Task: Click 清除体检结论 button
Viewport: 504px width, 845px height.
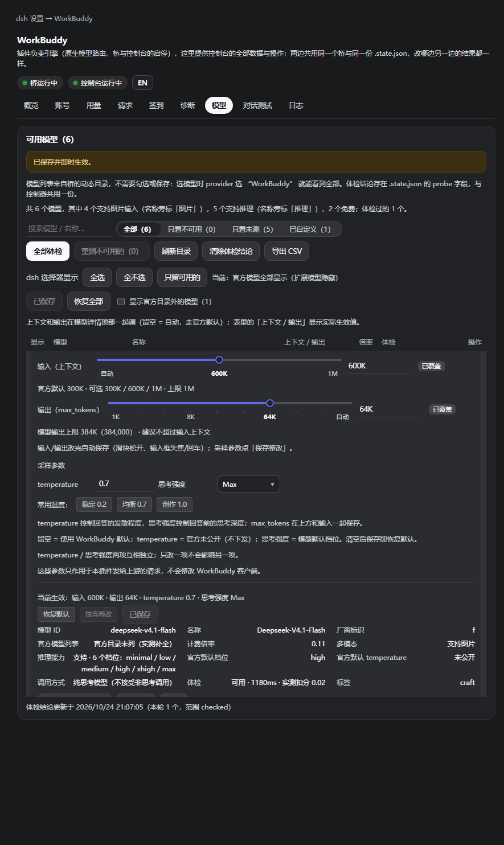Action: pyautogui.click(x=231, y=251)
